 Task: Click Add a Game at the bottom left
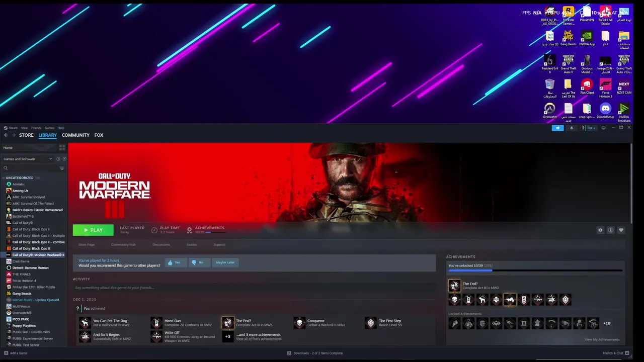[16, 353]
